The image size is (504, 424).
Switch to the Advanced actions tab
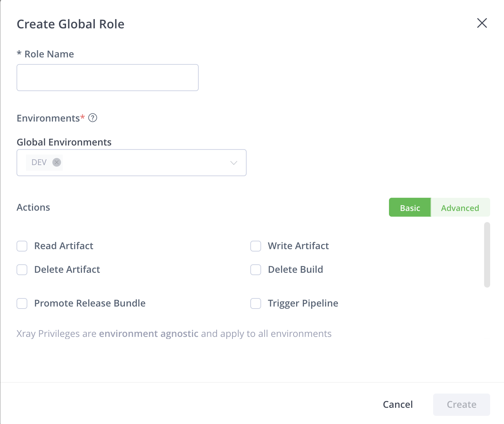[x=460, y=208]
